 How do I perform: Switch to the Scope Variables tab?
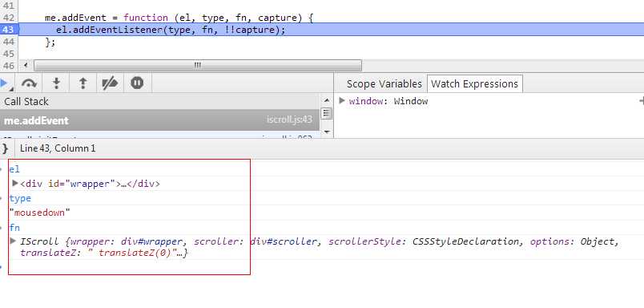[384, 84]
